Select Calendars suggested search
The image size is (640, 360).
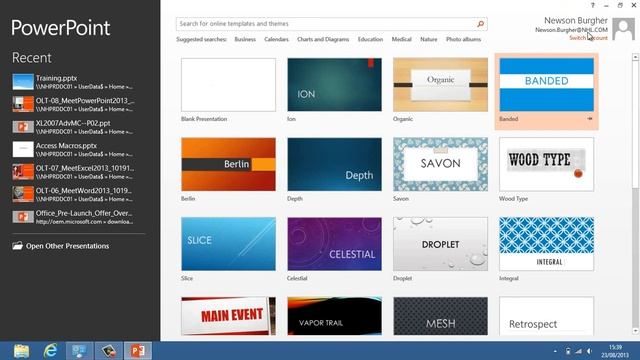tap(276, 40)
